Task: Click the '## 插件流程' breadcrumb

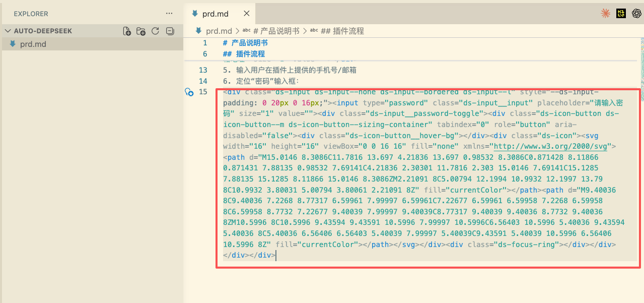Action: pyautogui.click(x=342, y=31)
